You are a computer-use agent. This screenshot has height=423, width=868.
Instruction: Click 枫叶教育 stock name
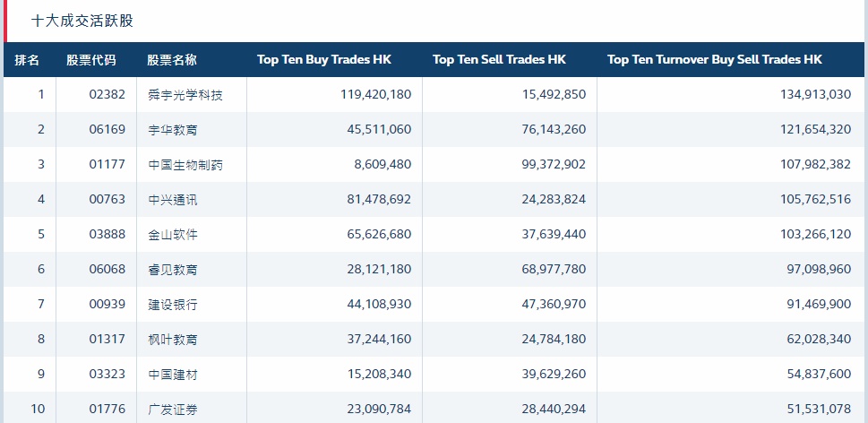tap(173, 340)
